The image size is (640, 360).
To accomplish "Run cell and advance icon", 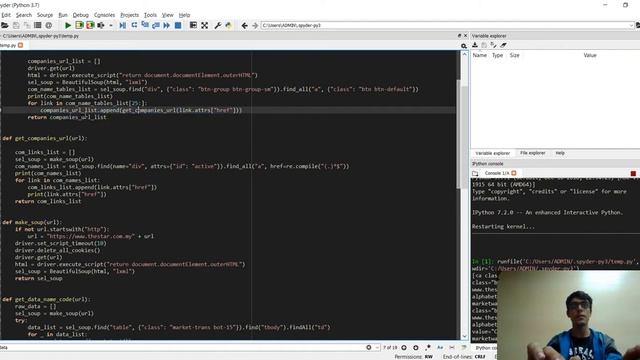I will pyautogui.click(x=90, y=25).
